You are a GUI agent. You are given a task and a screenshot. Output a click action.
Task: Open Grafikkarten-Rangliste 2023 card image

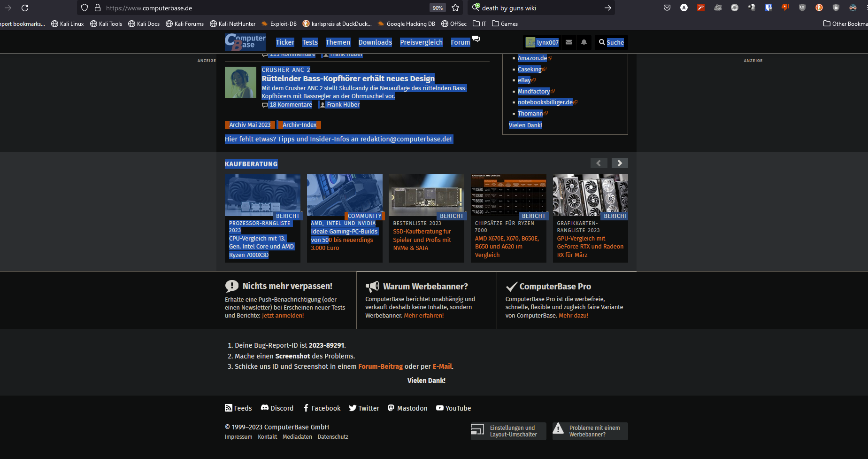point(590,195)
